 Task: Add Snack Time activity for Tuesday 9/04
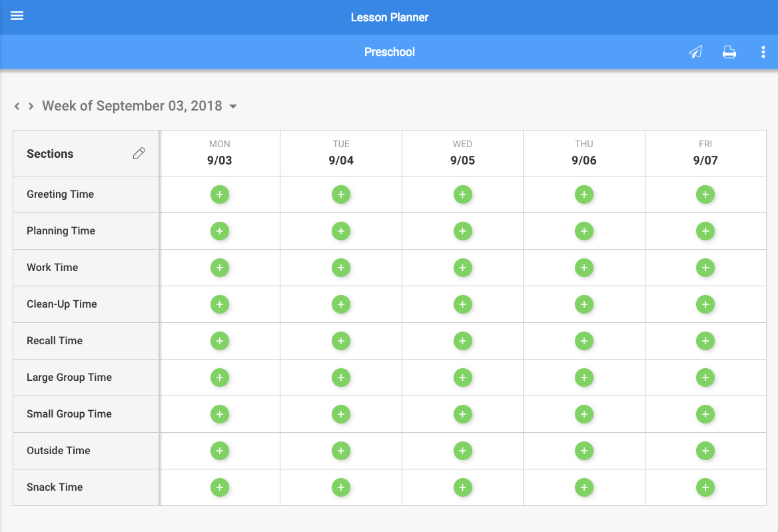tap(341, 487)
